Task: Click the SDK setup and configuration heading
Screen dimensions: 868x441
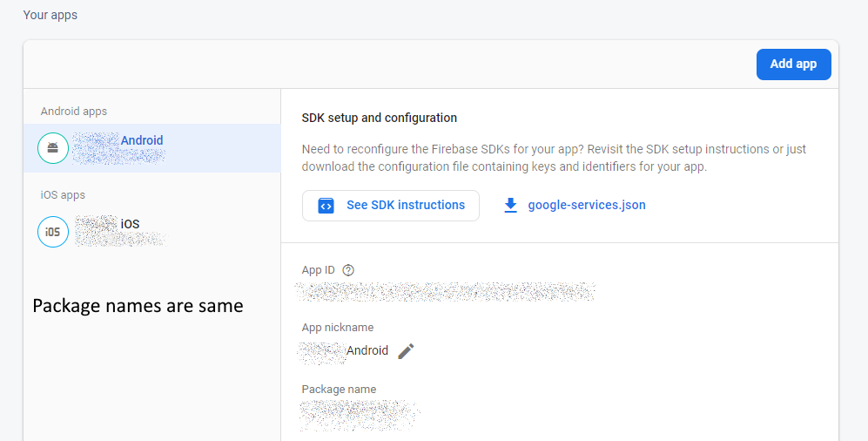Action: tap(379, 118)
